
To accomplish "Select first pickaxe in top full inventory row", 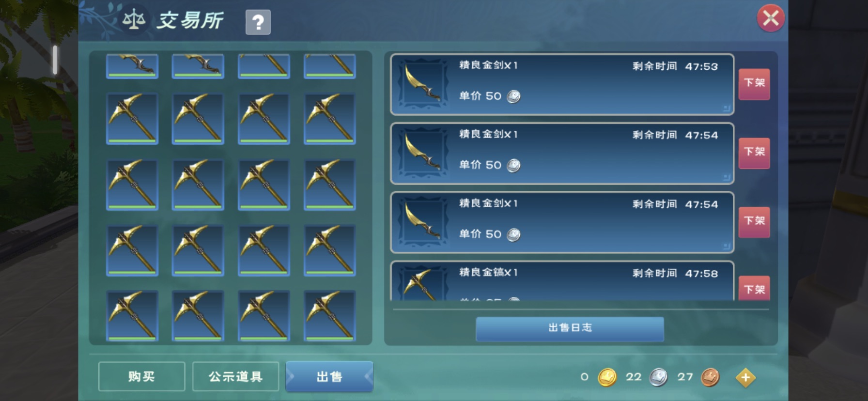I will coord(132,119).
